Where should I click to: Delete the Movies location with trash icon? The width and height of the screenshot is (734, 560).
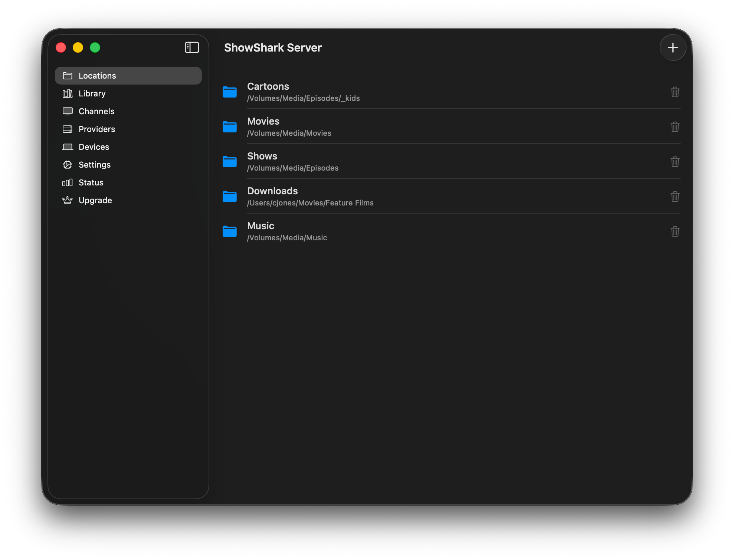[x=675, y=127]
